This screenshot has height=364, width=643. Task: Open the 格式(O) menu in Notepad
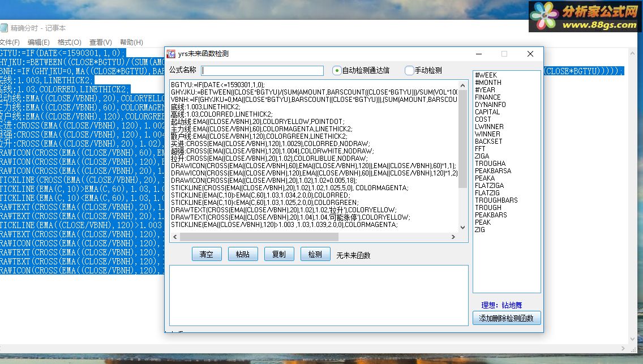(x=69, y=42)
